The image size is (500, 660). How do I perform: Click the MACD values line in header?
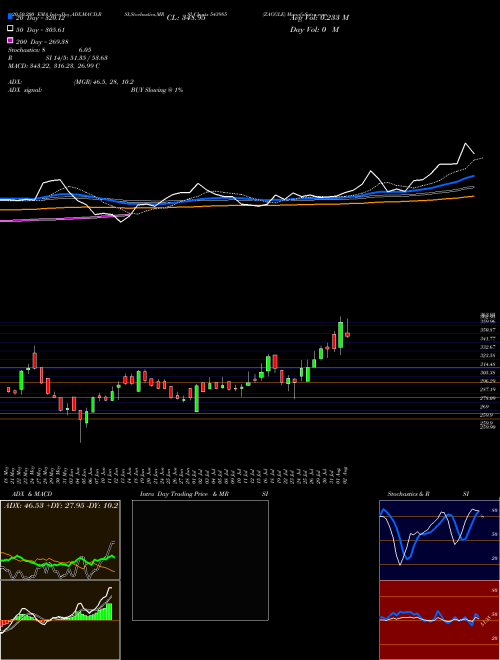[x=54, y=66]
